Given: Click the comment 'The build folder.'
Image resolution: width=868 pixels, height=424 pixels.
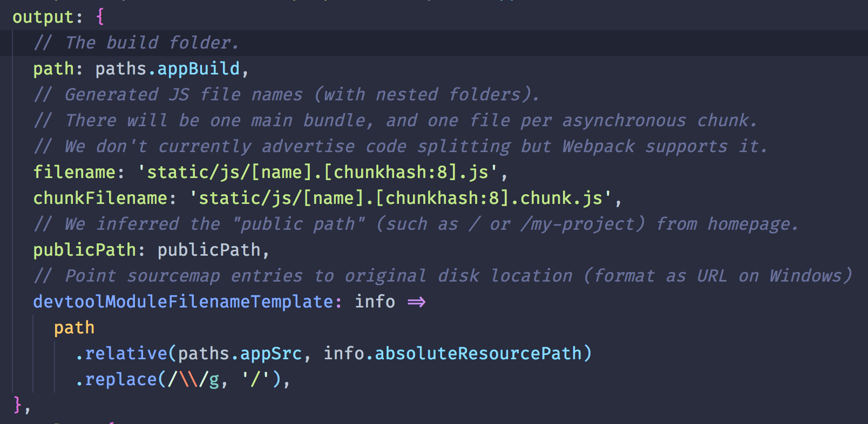Looking at the screenshot, I should tap(136, 43).
